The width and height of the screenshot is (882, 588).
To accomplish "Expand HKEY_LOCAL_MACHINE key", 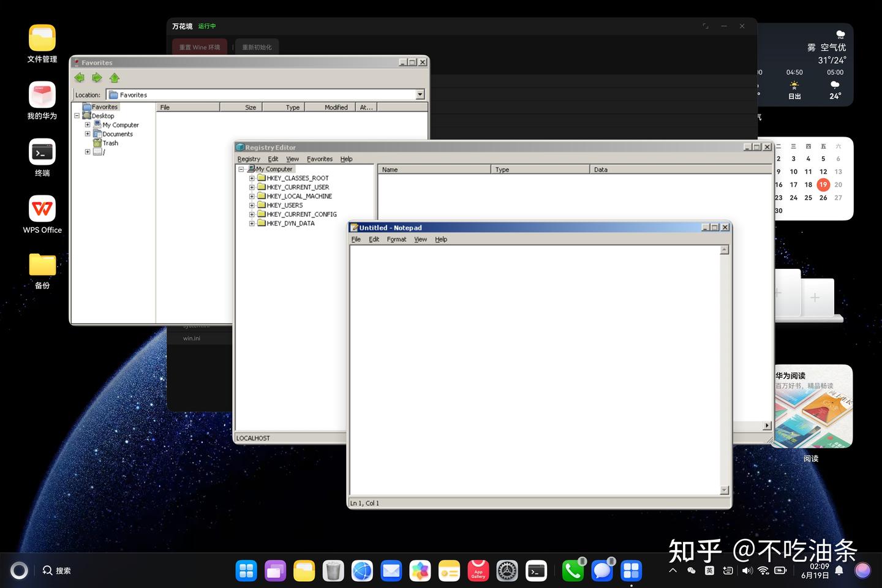I will 252,196.
